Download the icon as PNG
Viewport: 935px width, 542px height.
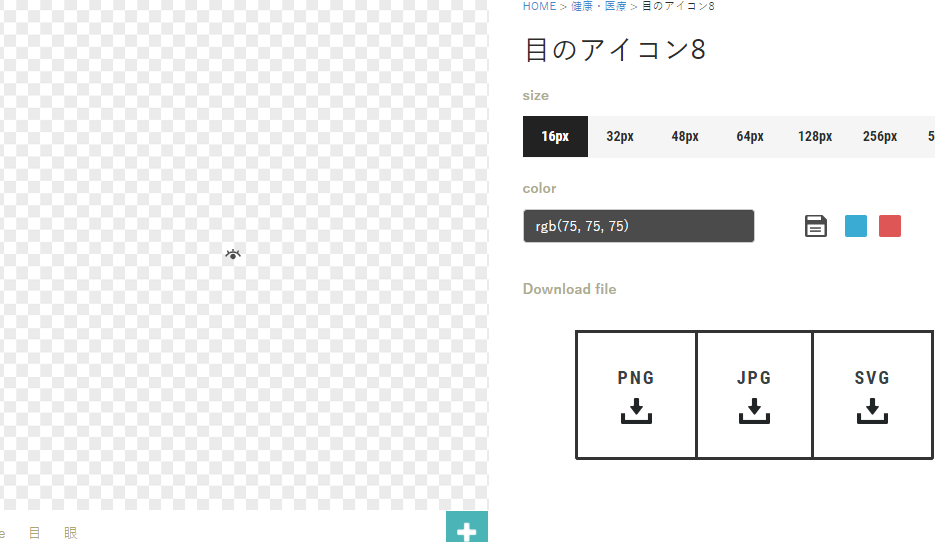636,395
